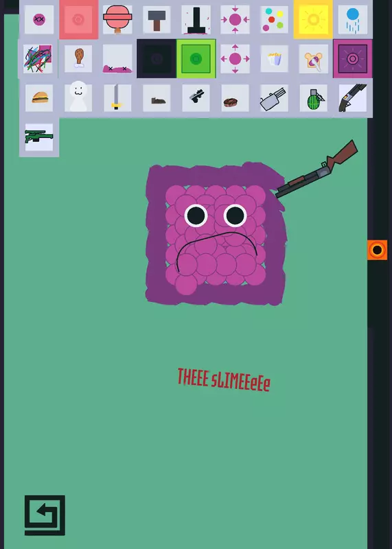Select the green sniper rifle
The height and width of the screenshot is (549, 392).
39,137
